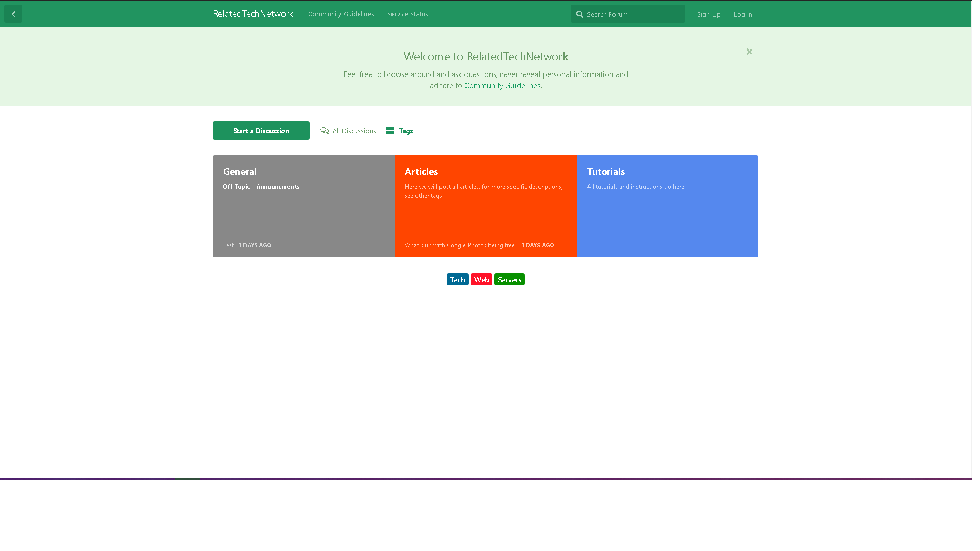This screenshot has height=551, width=980.
Task: Click the back arrow chevron icon
Action: coord(13,14)
